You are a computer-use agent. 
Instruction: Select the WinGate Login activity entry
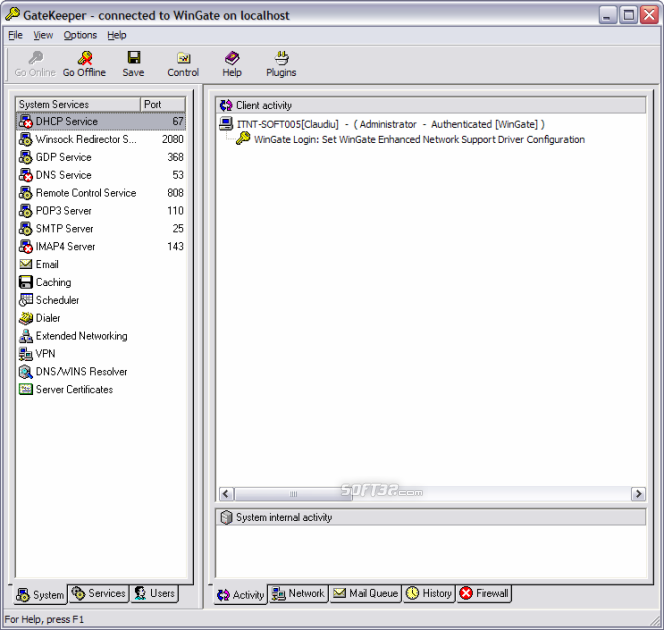[x=410, y=139]
